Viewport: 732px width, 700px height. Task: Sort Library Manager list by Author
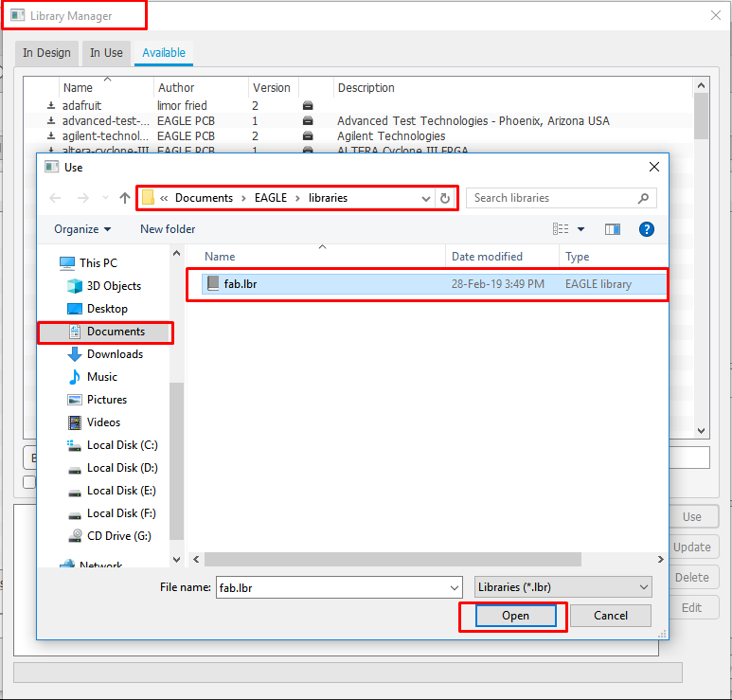tap(201, 87)
